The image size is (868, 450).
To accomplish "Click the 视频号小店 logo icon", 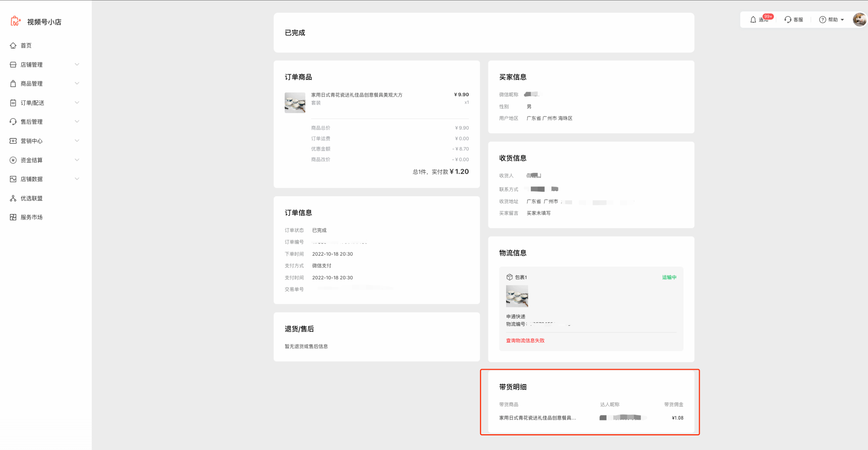I will 15,21.
